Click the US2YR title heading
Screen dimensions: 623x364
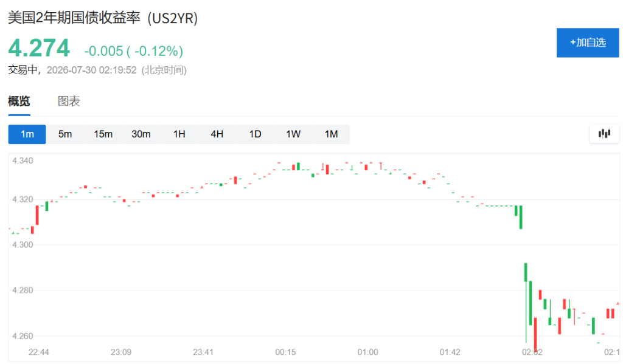tap(103, 18)
